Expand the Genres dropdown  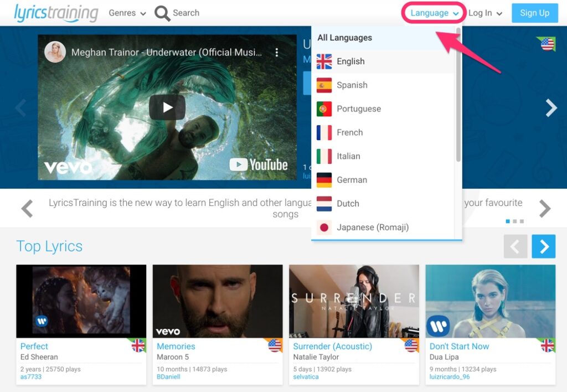pos(127,13)
